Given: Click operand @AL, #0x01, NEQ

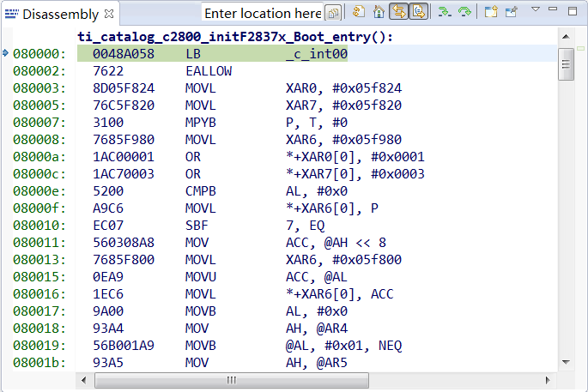Looking at the screenshot, I should pyautogui.click(x=343, y=346).
